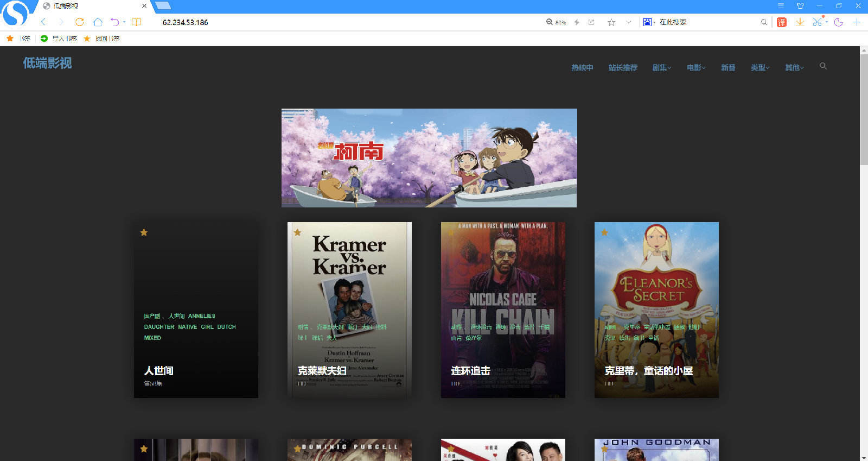Expand the 剧集 dropdown menu

click(x=661, y=68)
